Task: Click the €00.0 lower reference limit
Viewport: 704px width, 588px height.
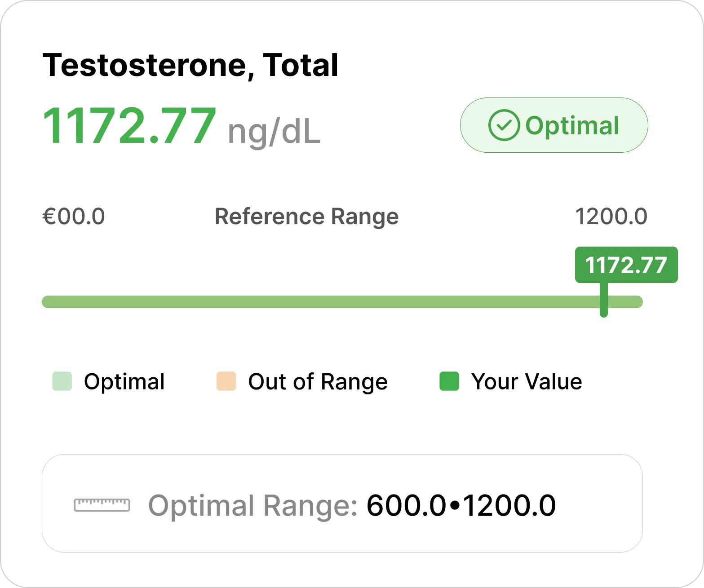Action: tap(74, 217)
